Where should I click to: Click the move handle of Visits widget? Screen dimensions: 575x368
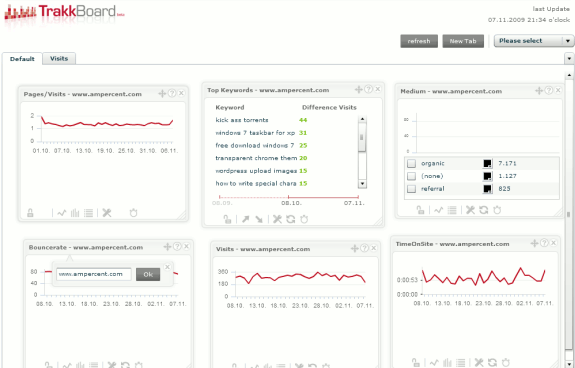coord(355,249)
